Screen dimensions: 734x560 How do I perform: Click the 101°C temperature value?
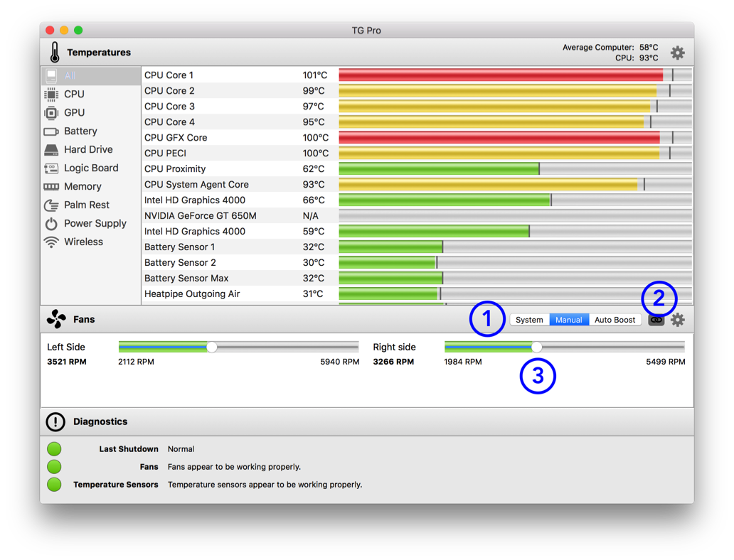[x=314, y=75]
